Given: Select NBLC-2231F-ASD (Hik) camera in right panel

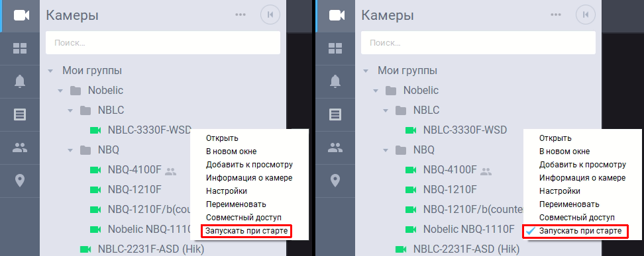Looking at the screenshot, I should click(x=466, y=249).
